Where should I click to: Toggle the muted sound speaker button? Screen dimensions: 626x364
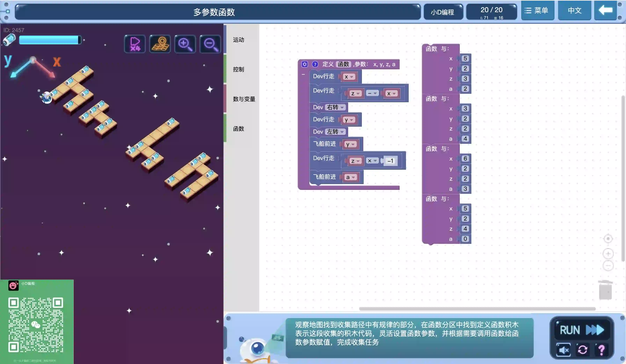click(x=563, y=350)
